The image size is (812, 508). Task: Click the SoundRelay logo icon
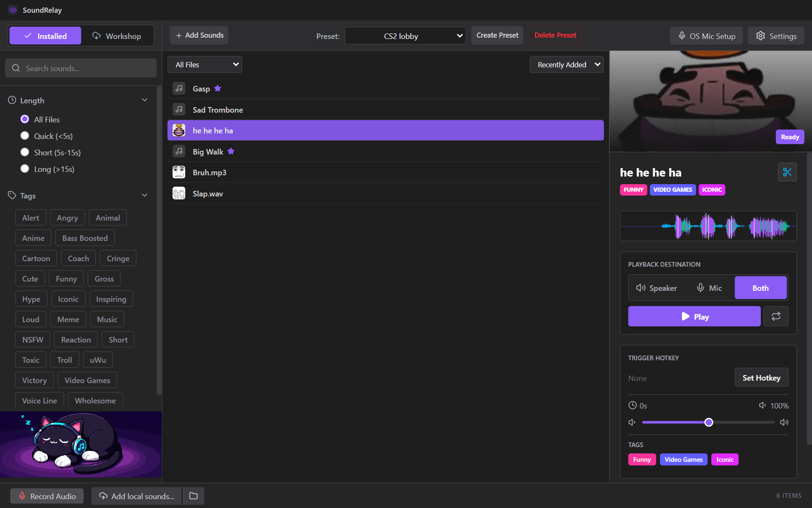[13, 10]
